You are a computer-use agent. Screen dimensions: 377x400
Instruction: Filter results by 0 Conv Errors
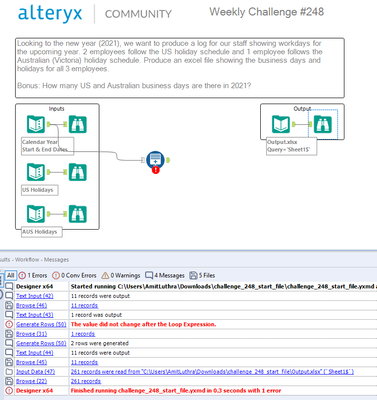74,276
